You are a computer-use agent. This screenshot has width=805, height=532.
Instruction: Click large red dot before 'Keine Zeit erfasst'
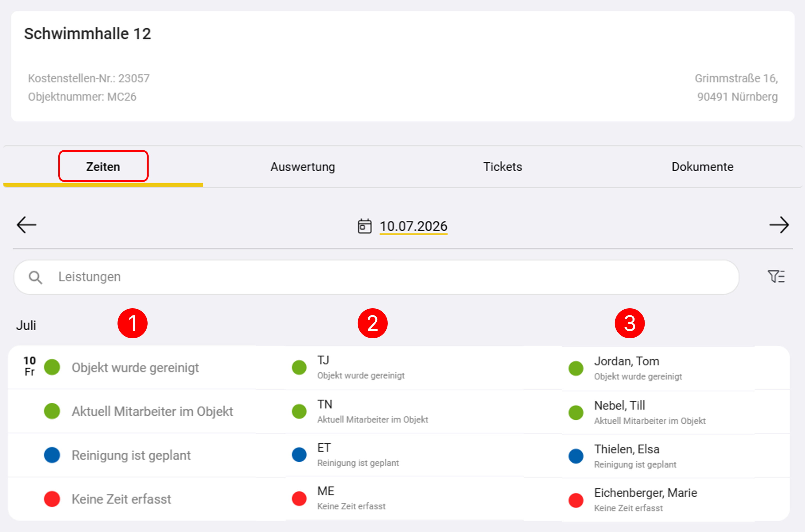[x=52, y=499]
